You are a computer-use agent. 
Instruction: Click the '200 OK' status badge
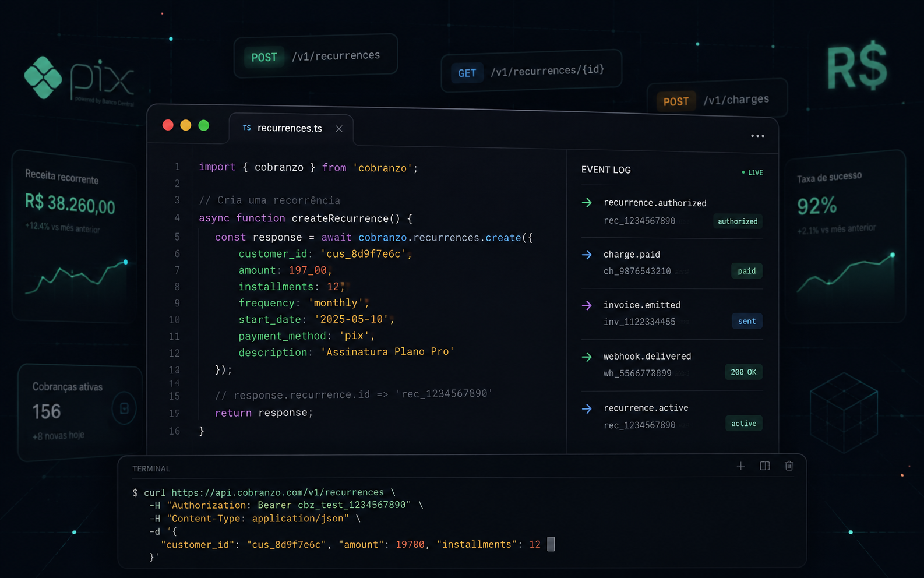[x=743, y=372]
